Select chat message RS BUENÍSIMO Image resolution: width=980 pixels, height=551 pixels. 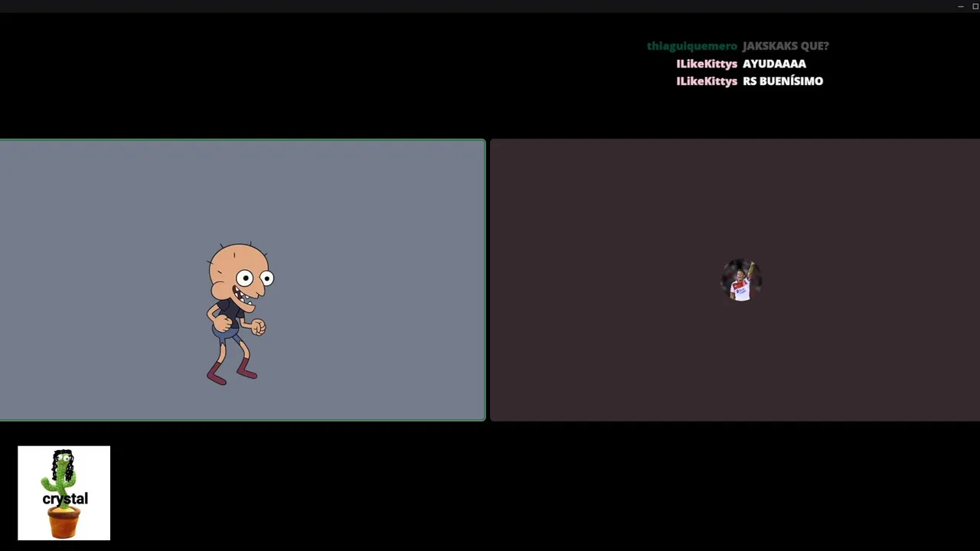click(x=782, y=81)
